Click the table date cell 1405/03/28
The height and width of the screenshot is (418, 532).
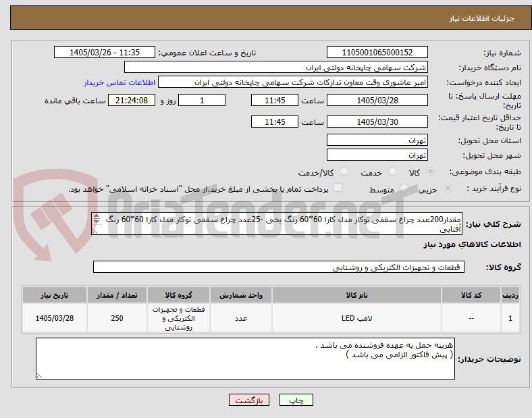(x=55, y=318)
